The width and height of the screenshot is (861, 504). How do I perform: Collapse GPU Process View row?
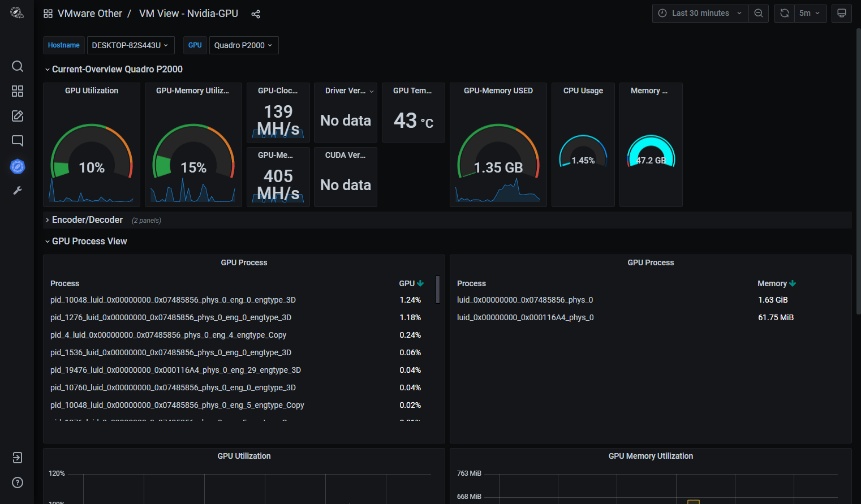(85, 242)
